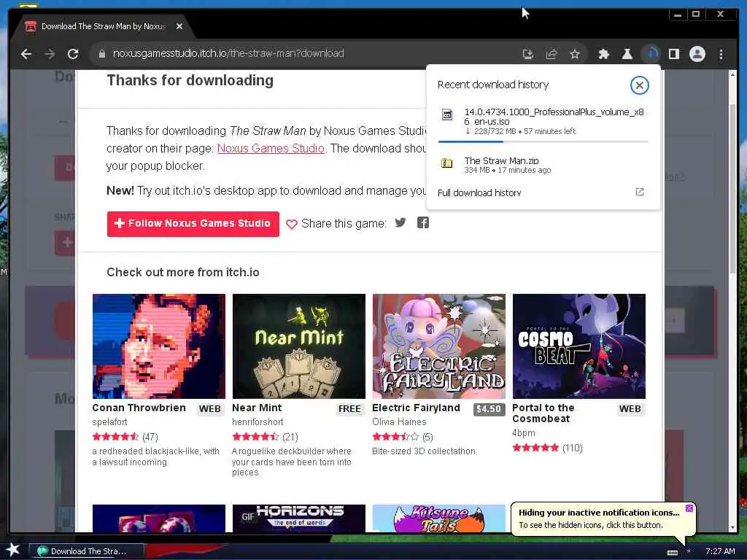Click Portal to the Cosmobeat title link
Viewport: 747px width, 560px height.
[543, 413]
